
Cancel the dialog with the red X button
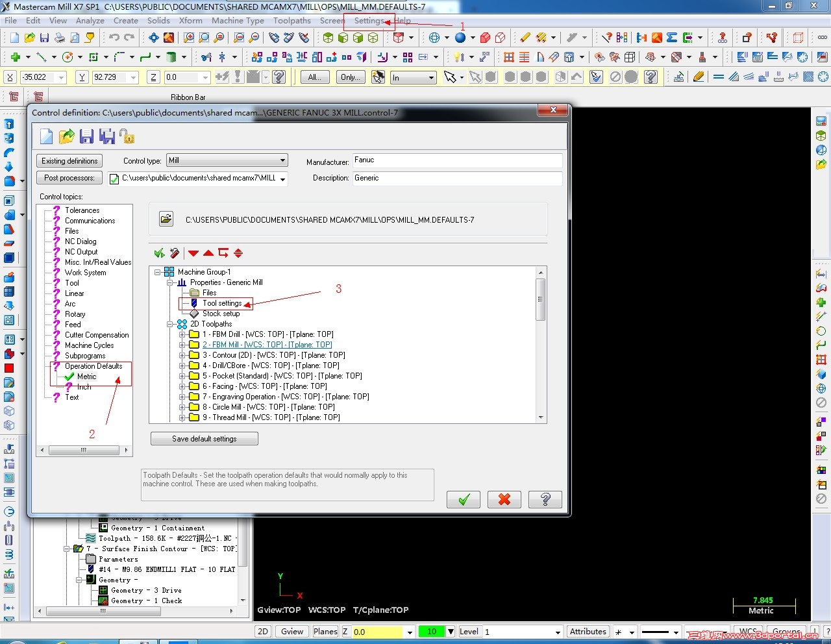click(504, 499)
